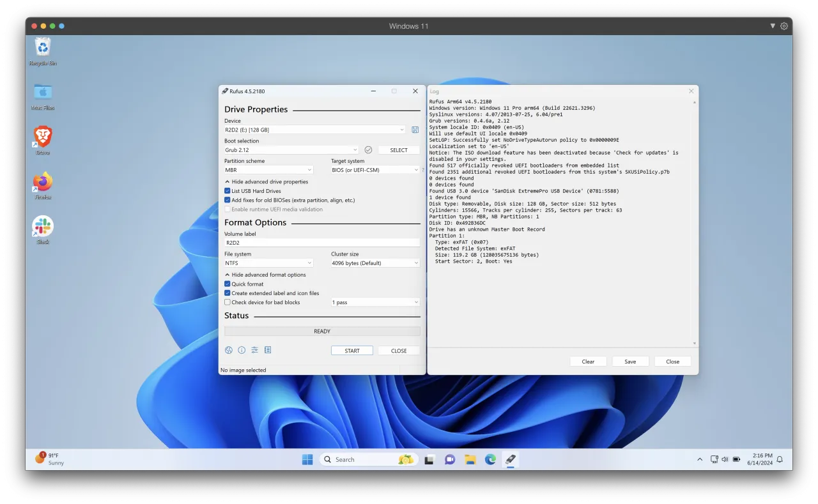Uncheck List USB Hard Drives
818x504 pixels.
[x=227, y=190]
